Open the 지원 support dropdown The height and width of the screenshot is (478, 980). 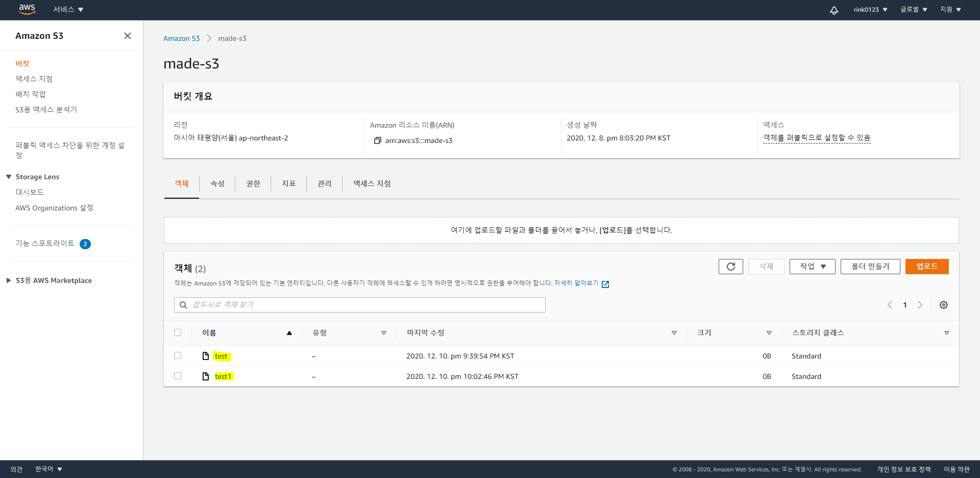pyautogui.click(x=950, y=10)
